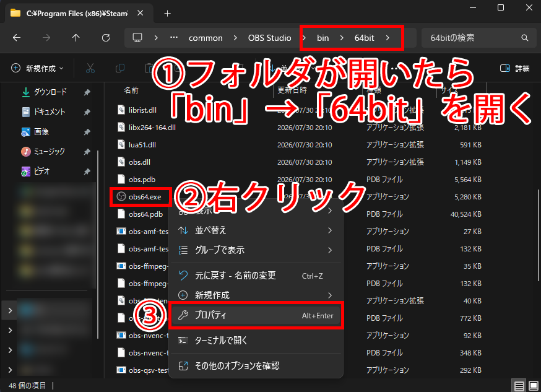Switch to details list view icon
Screen dimensions: 541x392
point(519,385)
